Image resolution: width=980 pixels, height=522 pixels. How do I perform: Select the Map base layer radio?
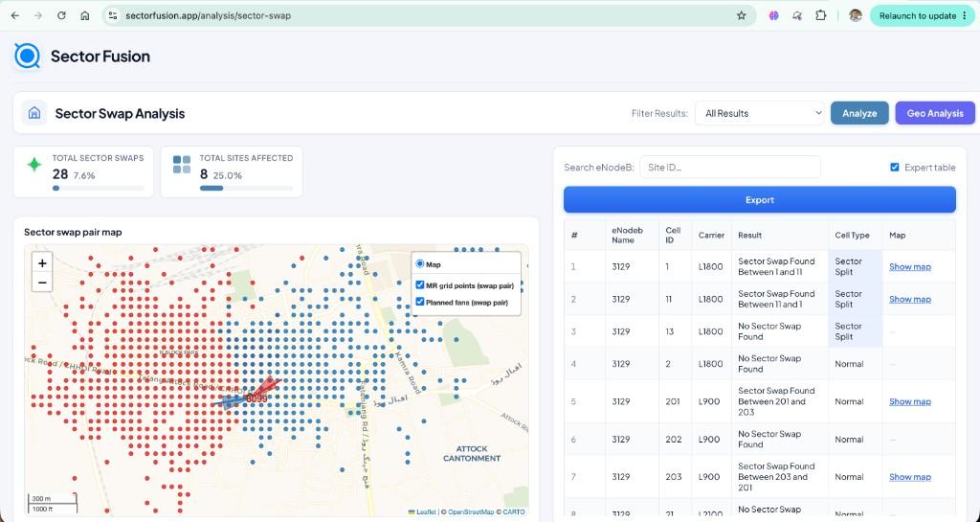click(420, 264)
